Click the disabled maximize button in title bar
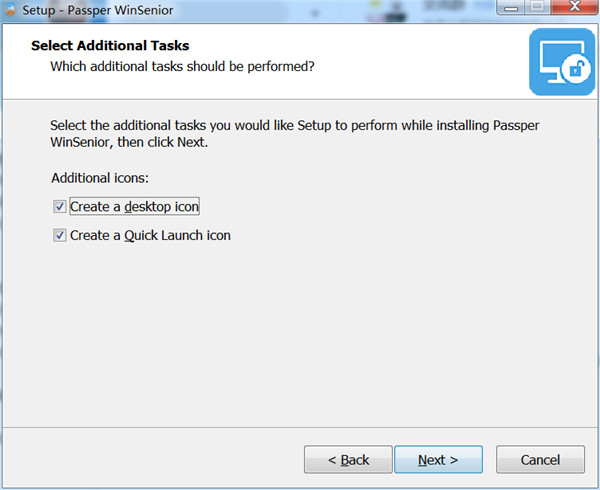 click(x=538, y=7)
